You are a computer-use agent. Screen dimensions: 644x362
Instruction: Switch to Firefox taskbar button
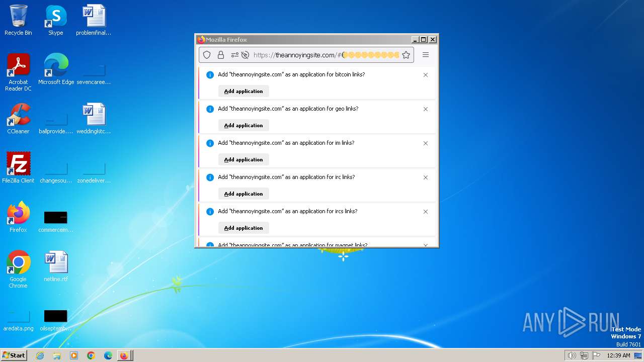tap(125, 355)
